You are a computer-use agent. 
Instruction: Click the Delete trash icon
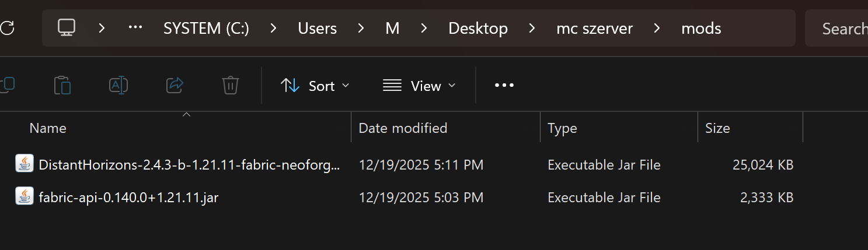[231, 86]
